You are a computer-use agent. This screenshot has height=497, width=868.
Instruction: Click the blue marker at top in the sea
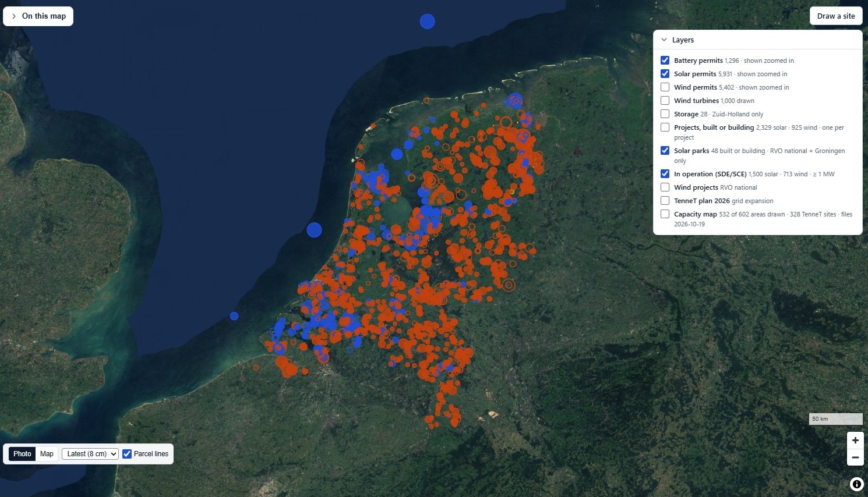pos(428,22)
